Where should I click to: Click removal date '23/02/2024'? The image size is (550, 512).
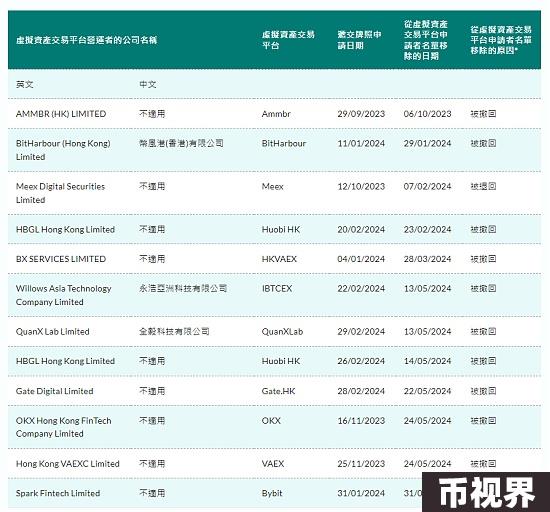click(428, 230)
